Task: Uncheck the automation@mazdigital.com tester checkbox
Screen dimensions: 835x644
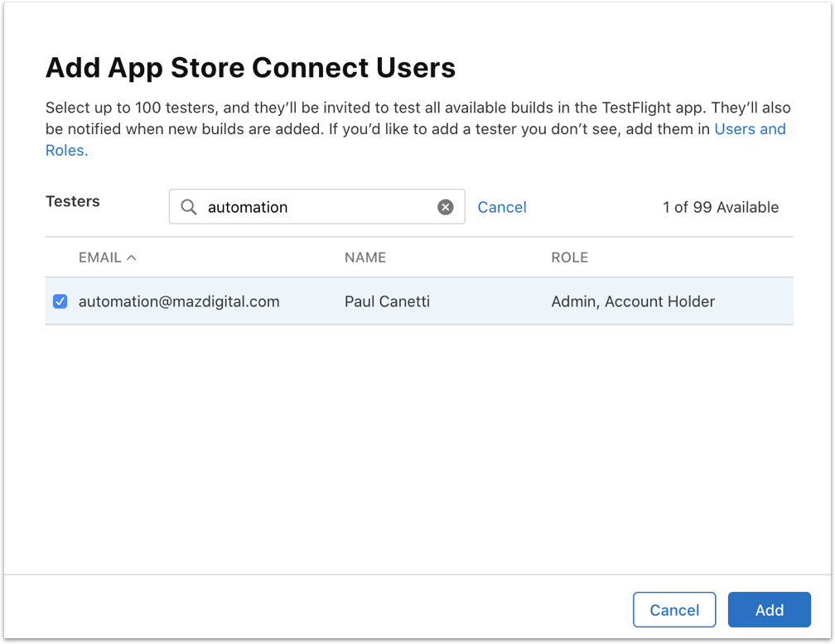Action: [60, 301]
